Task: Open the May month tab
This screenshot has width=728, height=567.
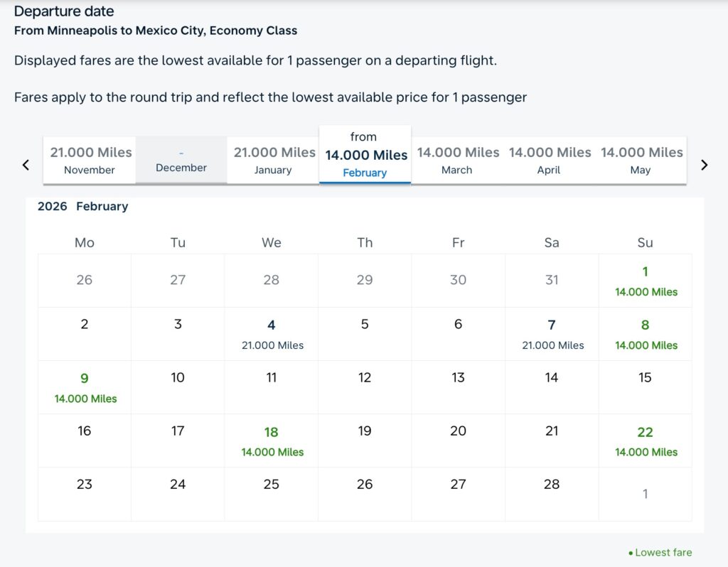Action: point(641,160)
